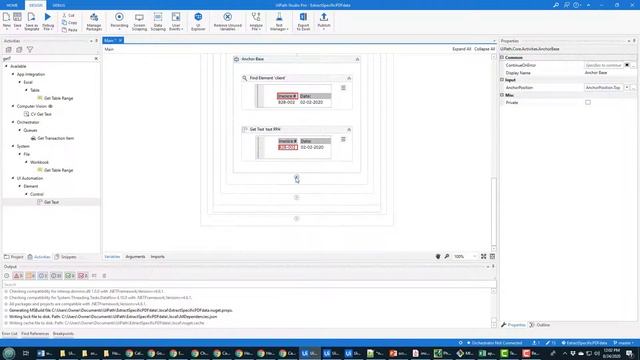Open the Find References tab
The image size is (640, 360).
(35, 333)
